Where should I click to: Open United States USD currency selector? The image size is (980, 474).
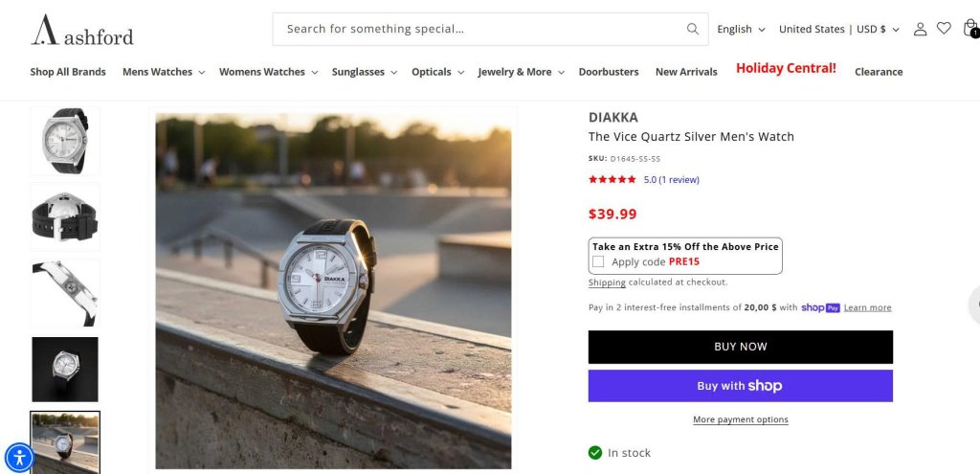(838, 30)
